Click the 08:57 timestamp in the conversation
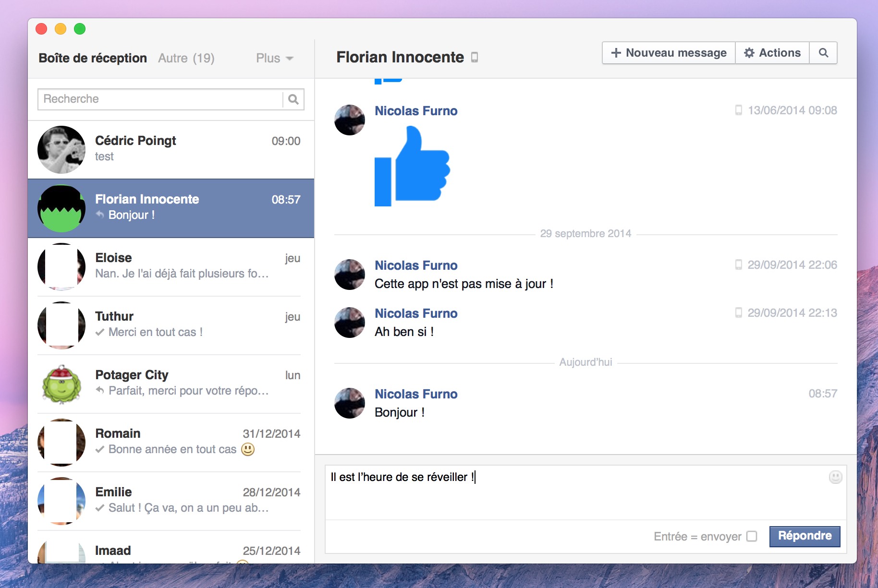Viewport: 878px width, 588px height. [x=823, y=394]
